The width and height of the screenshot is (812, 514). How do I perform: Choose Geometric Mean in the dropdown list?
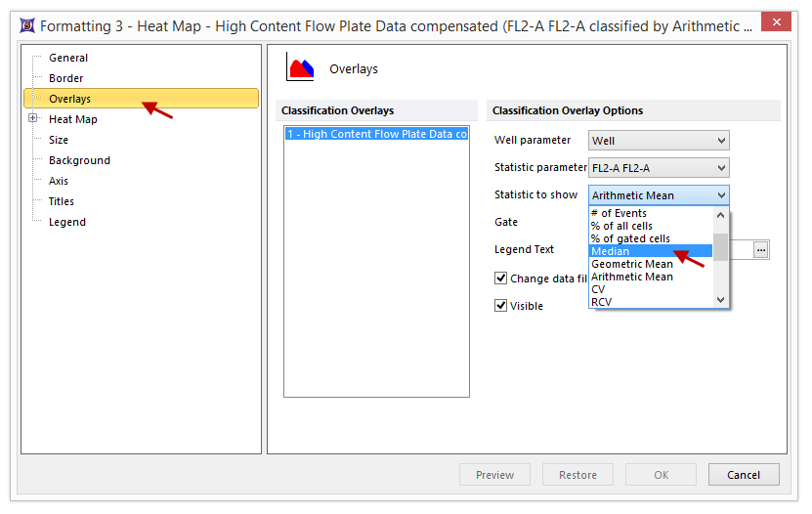pos(631,264)
